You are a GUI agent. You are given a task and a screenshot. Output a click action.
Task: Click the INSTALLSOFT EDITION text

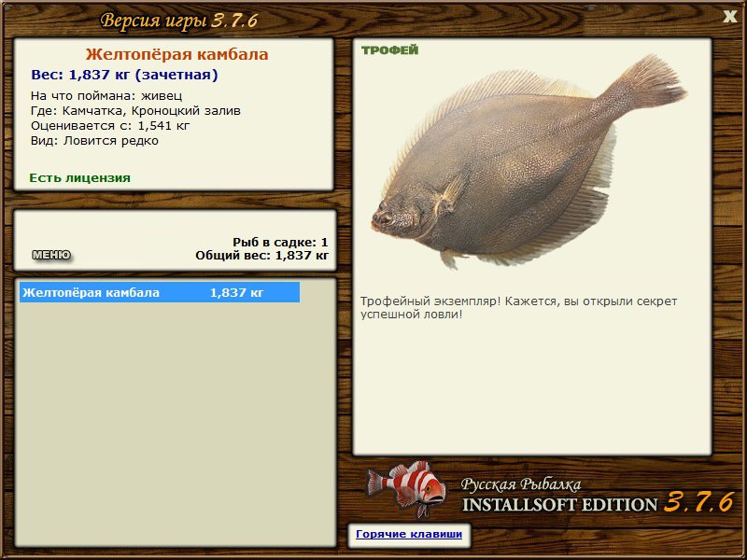pyautogui.click(x=560, y=505)
